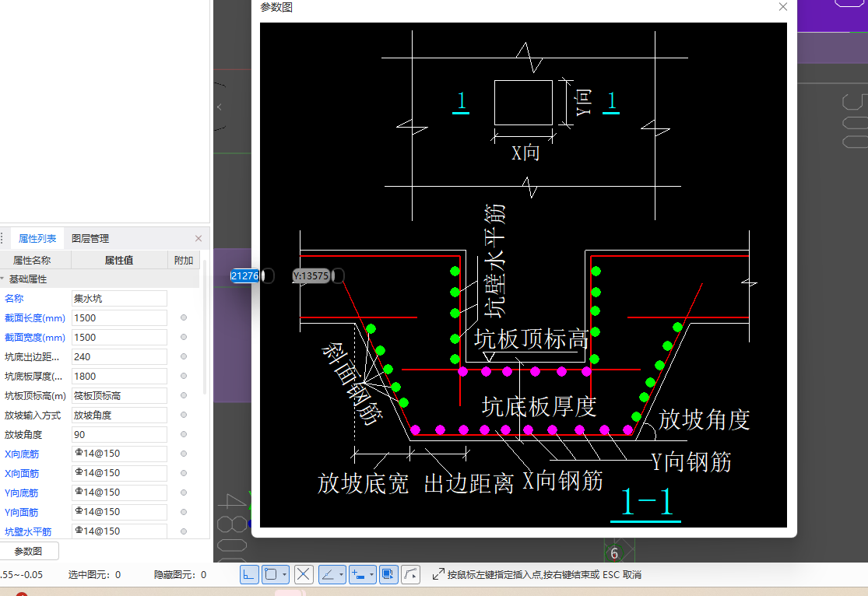Click the 属性值 column header
Image resolution: width=868 pixels, height=596 pixels.
(x=119, y=260)
